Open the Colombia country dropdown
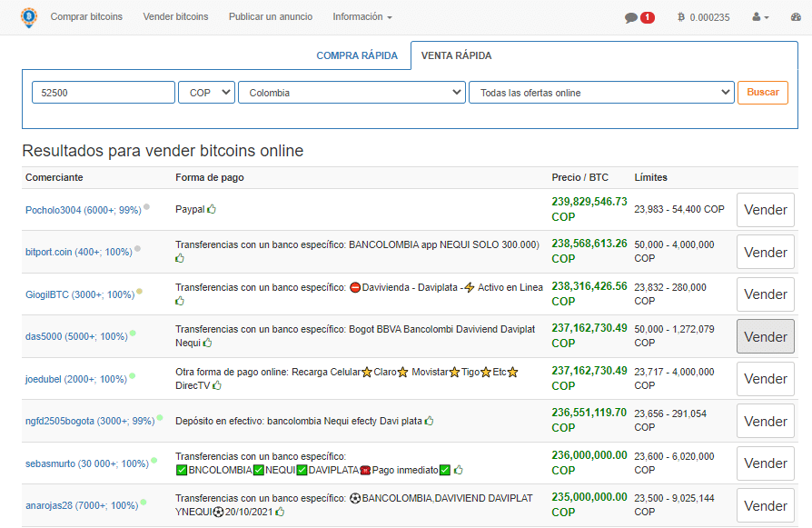Viewport: 812px width, 528px height. (352, 92)
